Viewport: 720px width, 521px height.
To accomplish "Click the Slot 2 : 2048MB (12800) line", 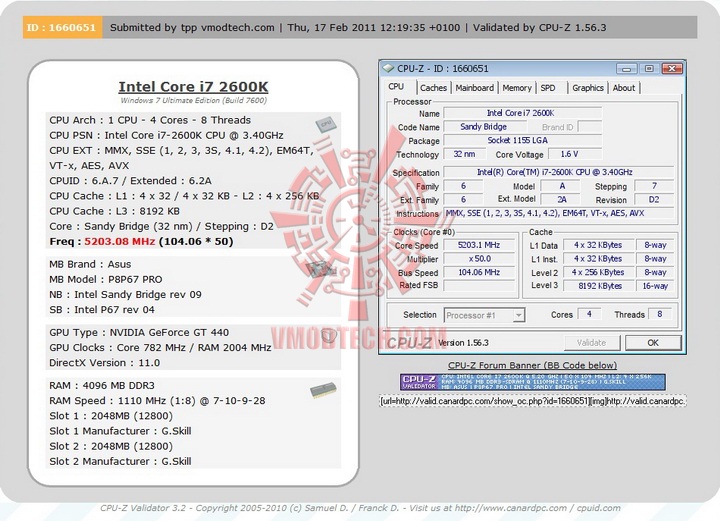I will click(x=111, y=446).
